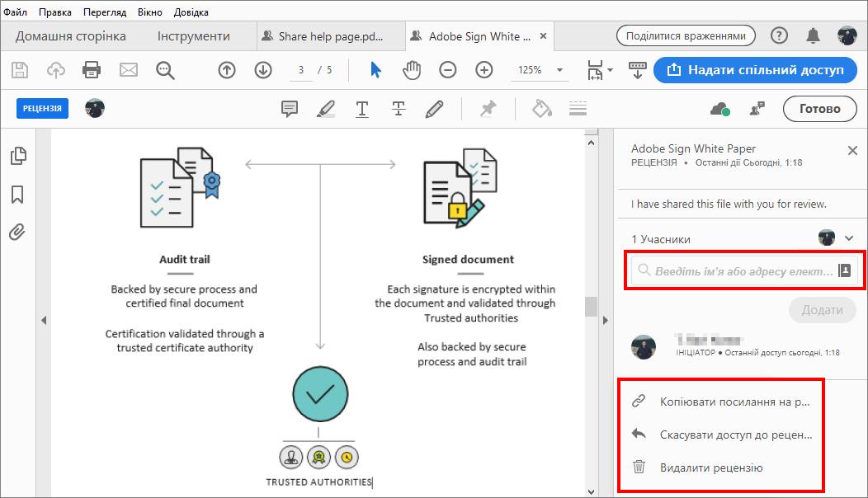Viewport: 868px width, 498px height.
Task: Open the search magnifier tool
Action: click(x=165, y=70)
